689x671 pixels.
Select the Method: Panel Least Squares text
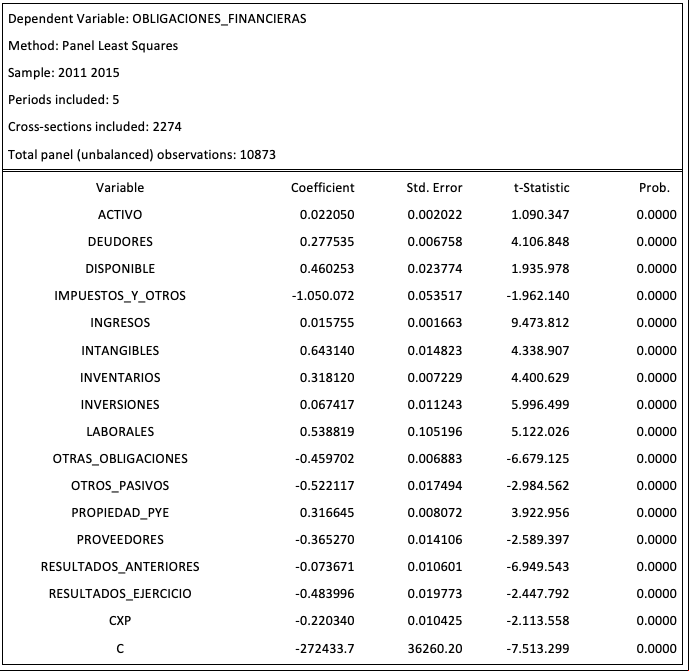tap(93, 46)
